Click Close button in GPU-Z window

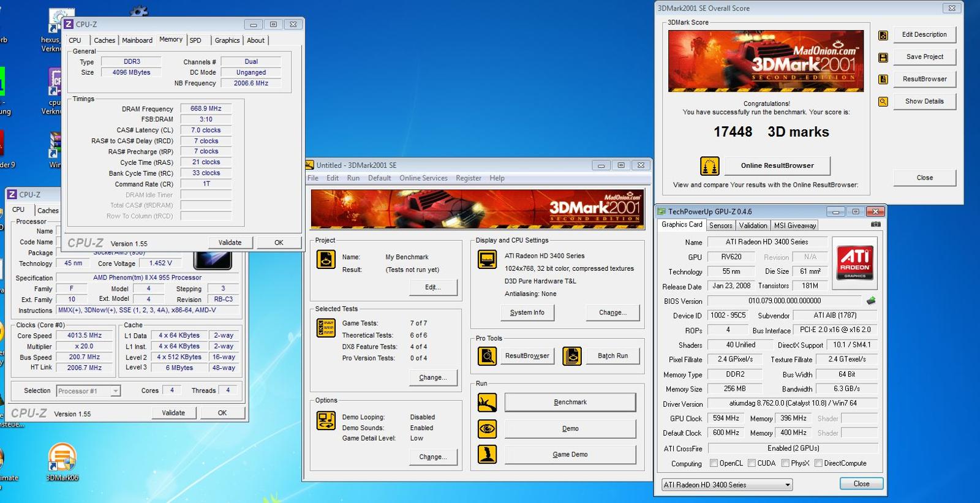[861, 484]
